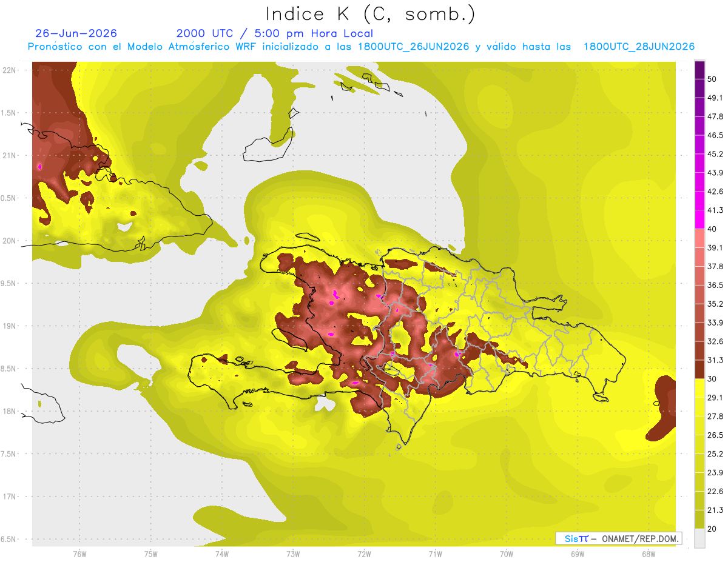Click the '71W' longitude label
Viewport: 728px width, 562px height.
point(435,554)
